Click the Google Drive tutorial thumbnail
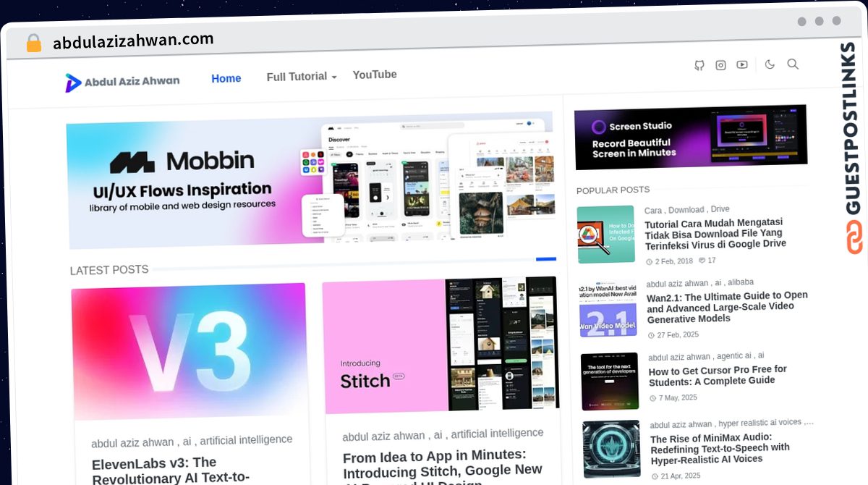This screenshot has height=485, width=868. [606, 234]
